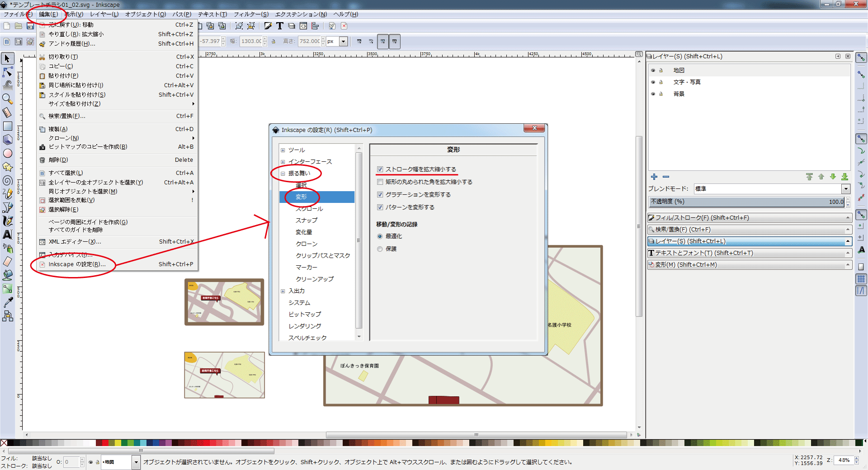This screenshot has width=868, height=470.
Task: Open 変形 docked panel header
Action: click(750, 265)
